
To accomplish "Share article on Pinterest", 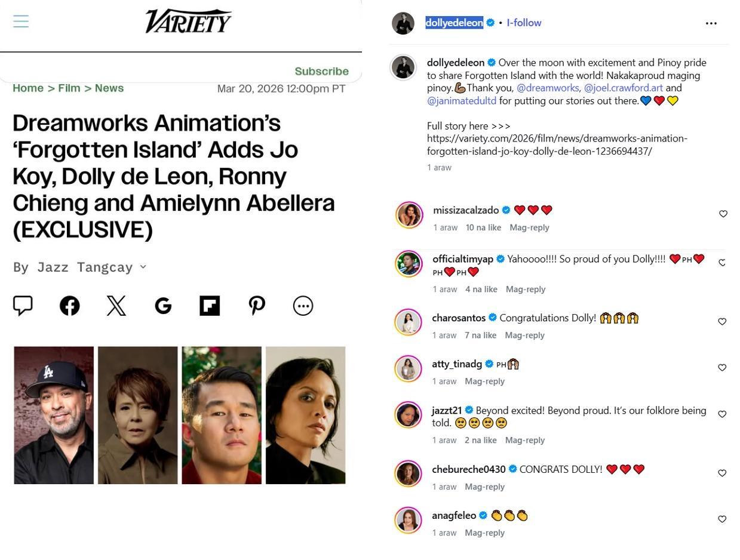I will [257, 306].
